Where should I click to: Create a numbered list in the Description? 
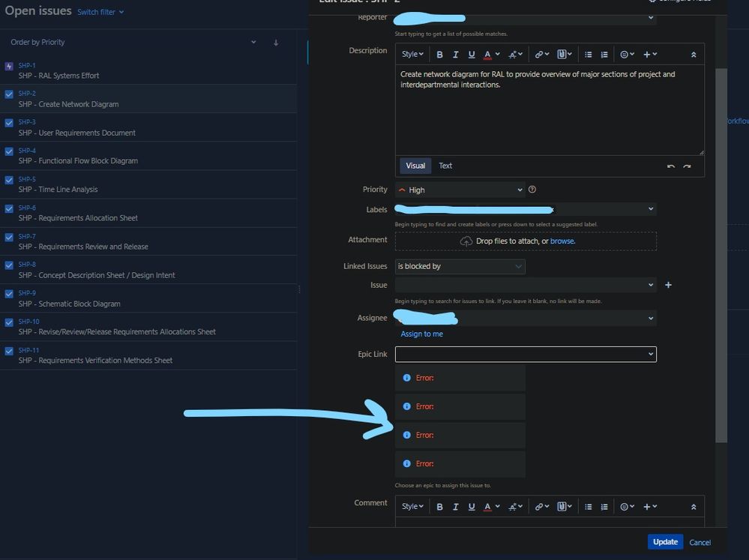click(x=604, y=54)
